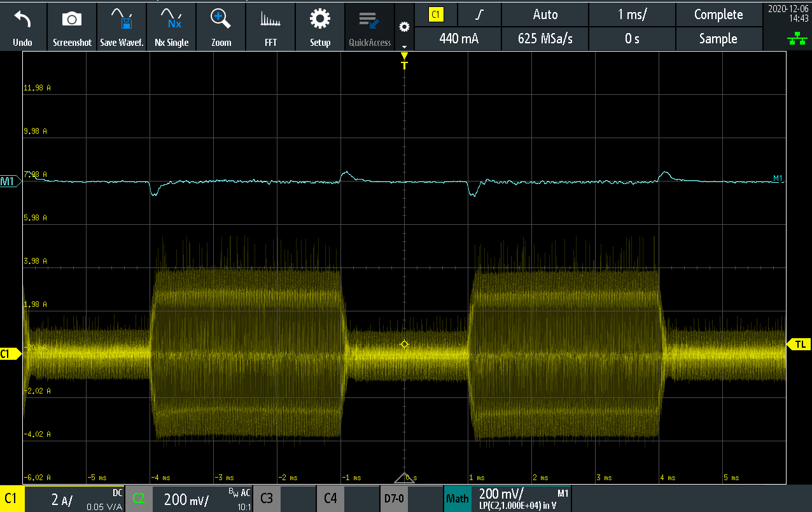Click the 625 MSa/s sample rate field
The width and height of the screenshot is (812, 512).
[x=545, y=39]
